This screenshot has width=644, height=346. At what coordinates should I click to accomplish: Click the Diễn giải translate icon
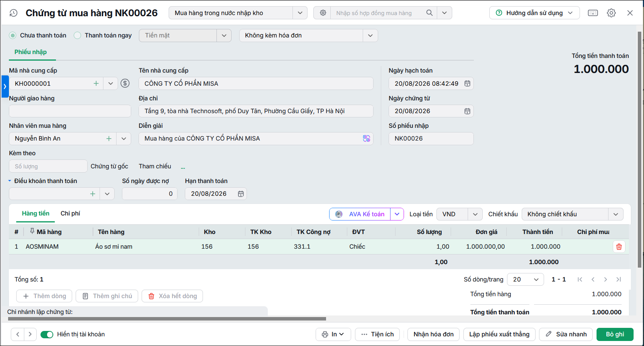pyautogui.click(x=367, y=138)
